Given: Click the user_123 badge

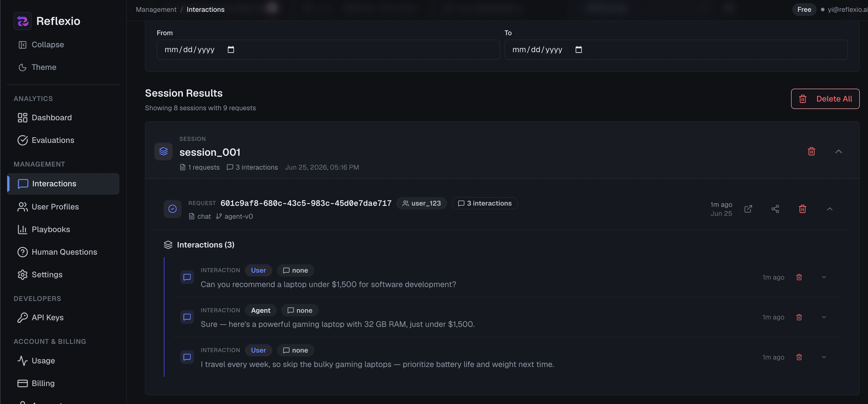Looking at the screenshot, I should [x=422, y=203].
